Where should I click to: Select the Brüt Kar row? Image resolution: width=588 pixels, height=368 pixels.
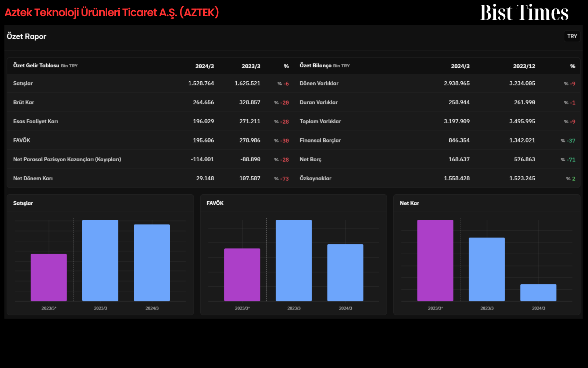coord(151,102)
